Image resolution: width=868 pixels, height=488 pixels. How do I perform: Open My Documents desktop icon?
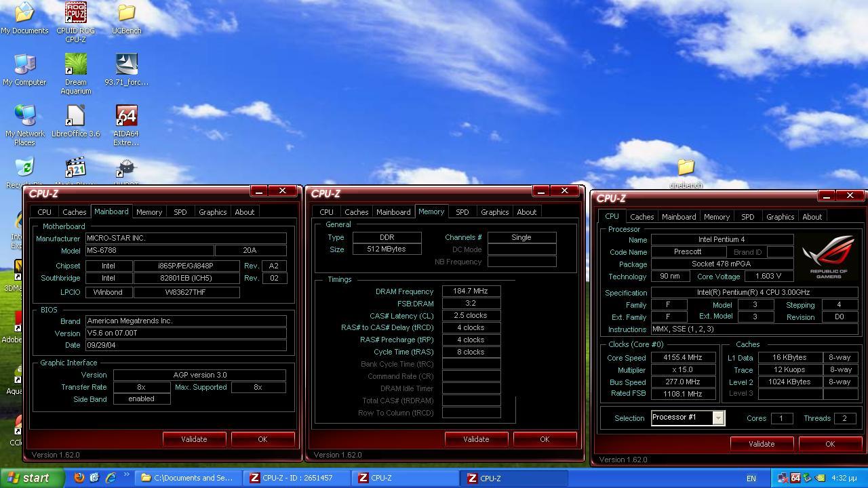click(24, 18)
